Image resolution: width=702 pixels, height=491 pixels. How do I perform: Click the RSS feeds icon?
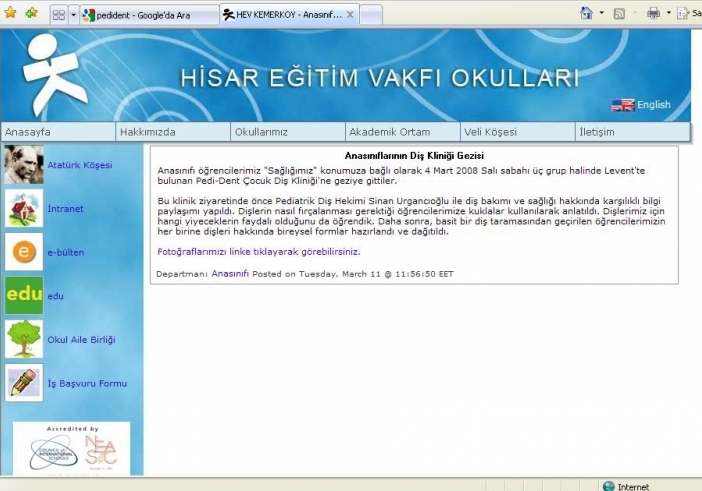620,14
